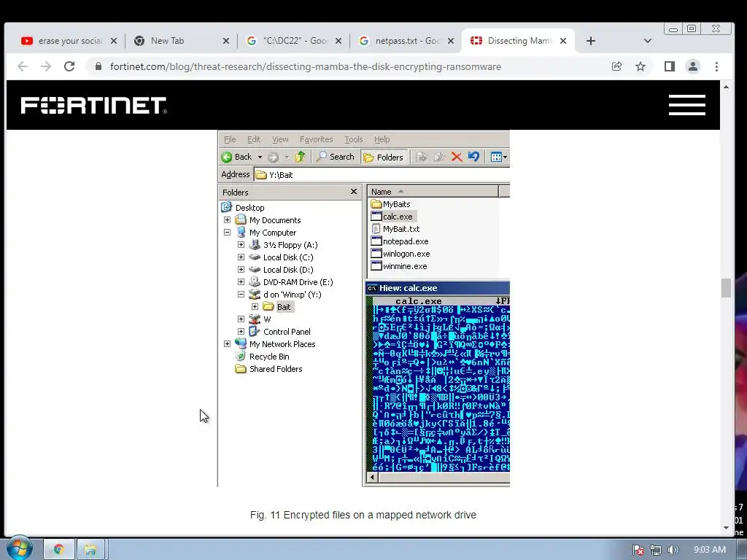The width and height of the screenshot is (747, 560).
Task: Click the blue Undo icon in Explorer
Action: click(x=473, y=157)
